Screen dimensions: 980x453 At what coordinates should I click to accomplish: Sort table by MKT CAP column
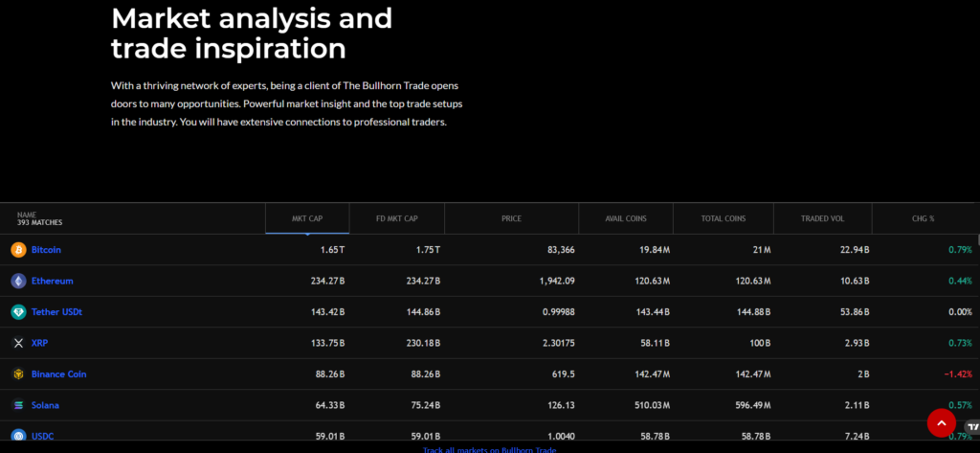[307, 218]
